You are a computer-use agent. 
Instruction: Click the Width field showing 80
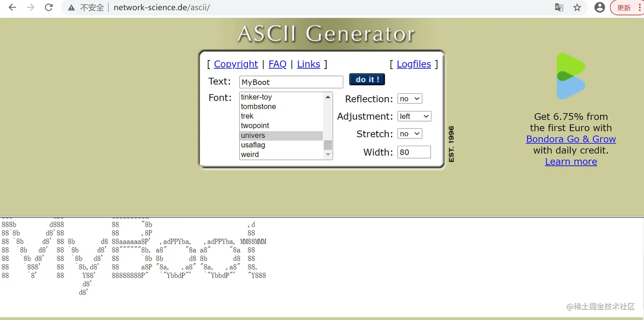(414, 152)
